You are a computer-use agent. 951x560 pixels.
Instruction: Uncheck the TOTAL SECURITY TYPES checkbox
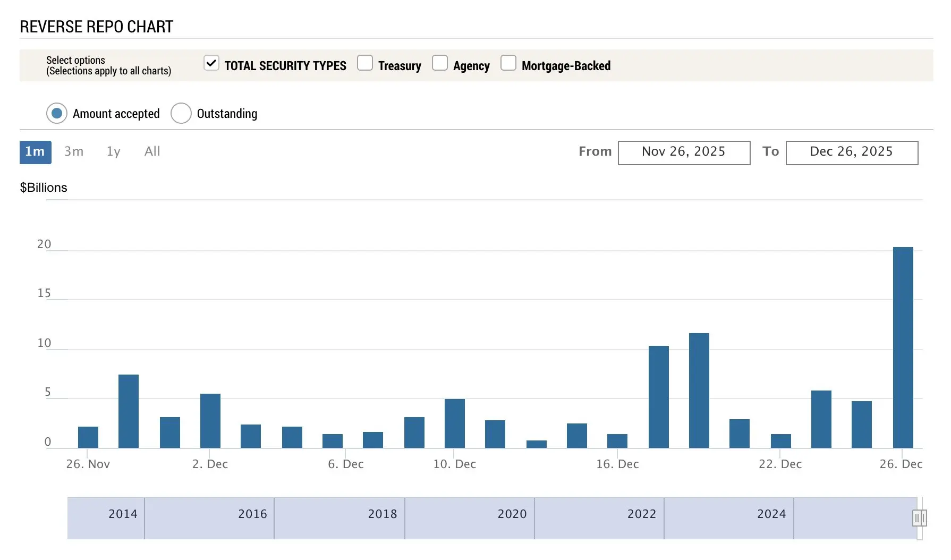pyautogui.click(x=211, y=63)
